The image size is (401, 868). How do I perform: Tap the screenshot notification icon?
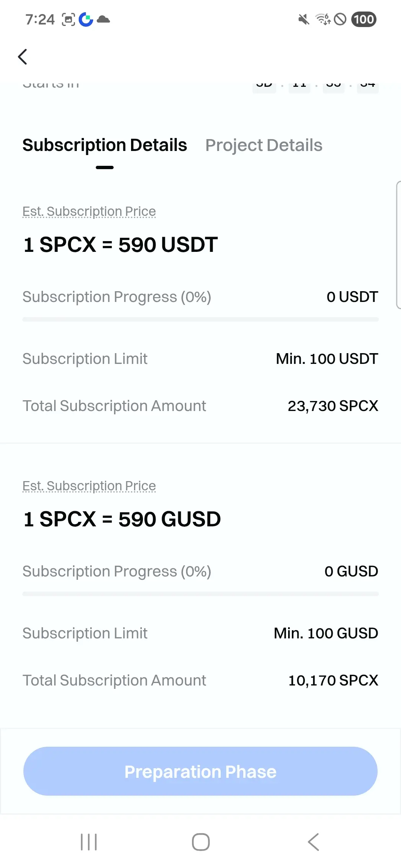(68, 19)
